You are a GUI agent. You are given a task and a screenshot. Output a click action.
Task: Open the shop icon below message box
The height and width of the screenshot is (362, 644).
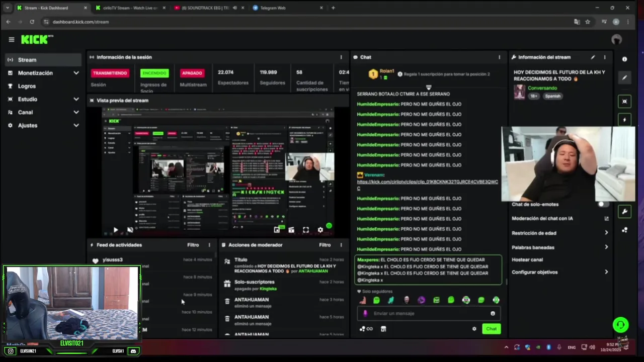tap(383, 329)
